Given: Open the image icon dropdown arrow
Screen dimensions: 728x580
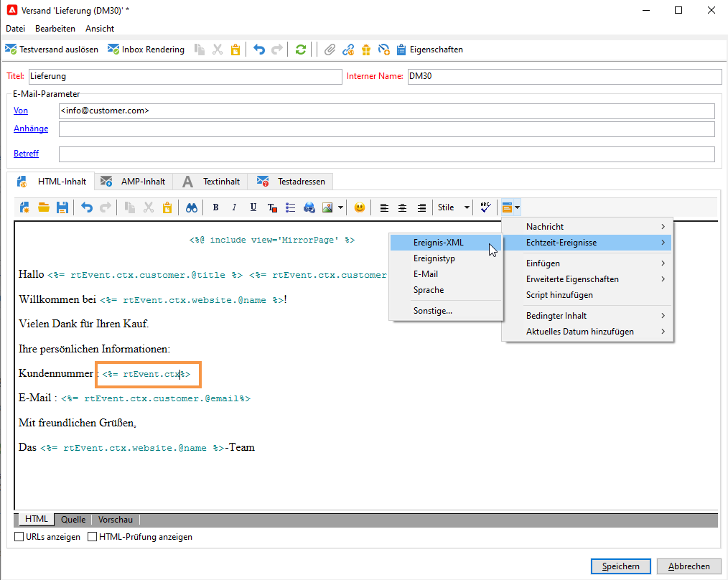Looking at the screenshot, I should pyautogui.click(x=340, y=207).
